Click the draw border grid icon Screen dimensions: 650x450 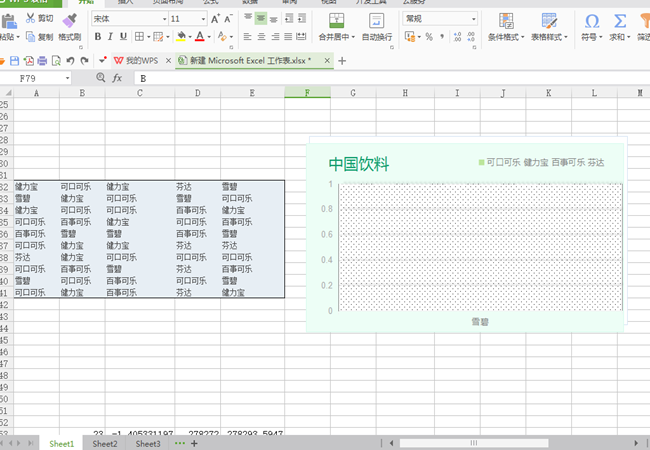(x=158, y=37)
